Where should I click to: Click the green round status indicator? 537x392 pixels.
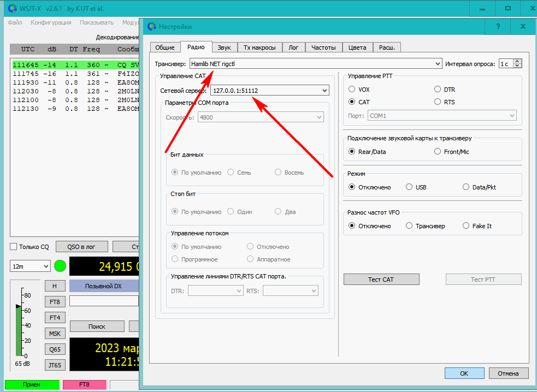[60, 266]
